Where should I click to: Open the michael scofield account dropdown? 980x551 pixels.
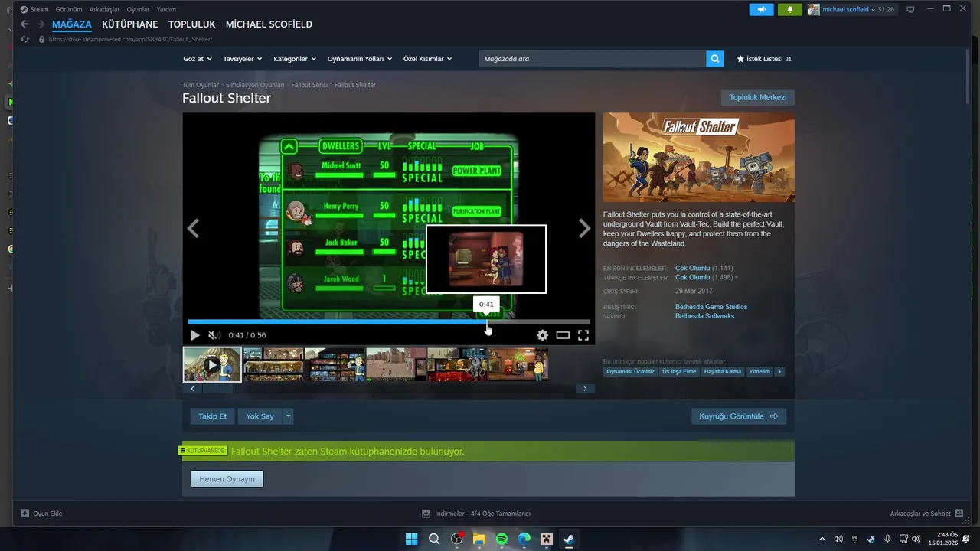click(851, 9)
